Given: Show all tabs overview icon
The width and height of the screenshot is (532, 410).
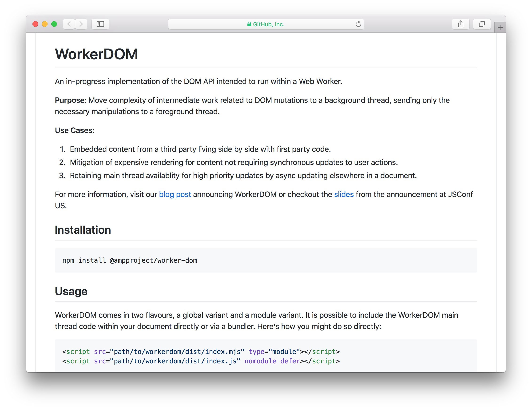Looking at the screenshot, I should tap(482, 24).
